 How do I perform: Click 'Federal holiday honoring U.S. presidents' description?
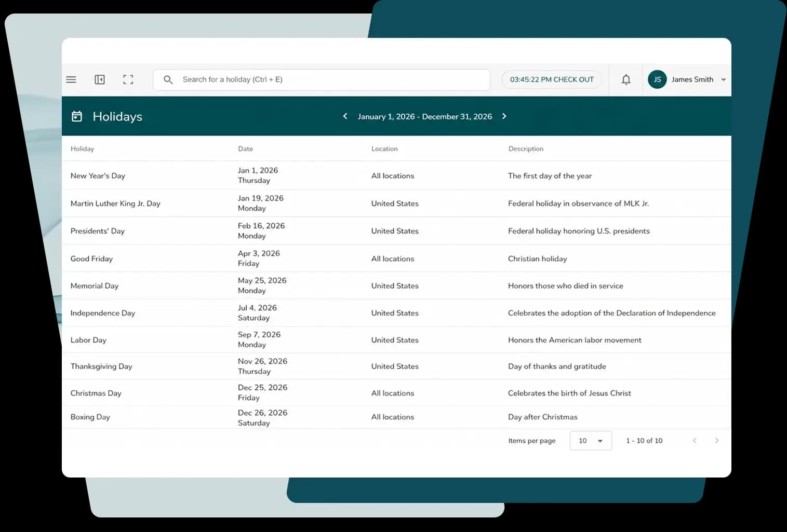coord(579,231)
